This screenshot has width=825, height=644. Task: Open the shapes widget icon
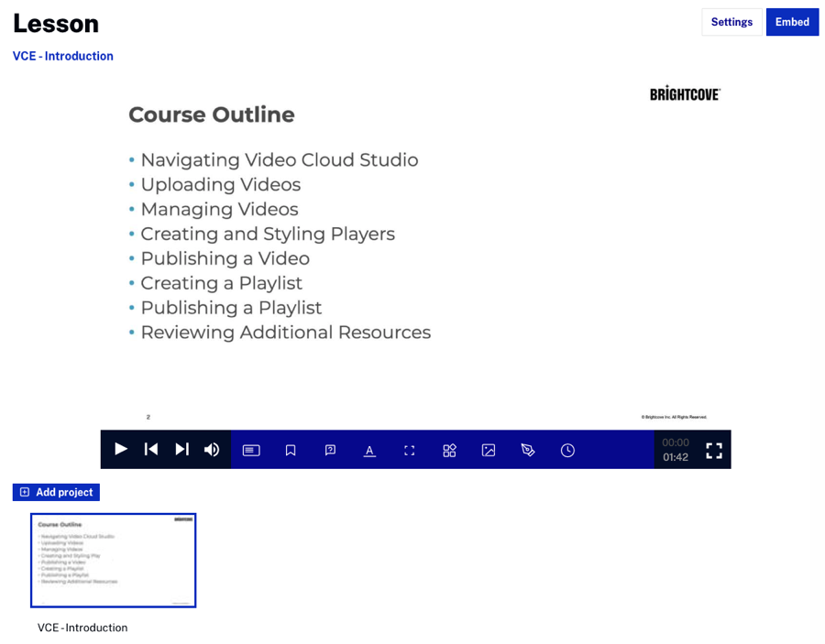[x=449, y=451]
